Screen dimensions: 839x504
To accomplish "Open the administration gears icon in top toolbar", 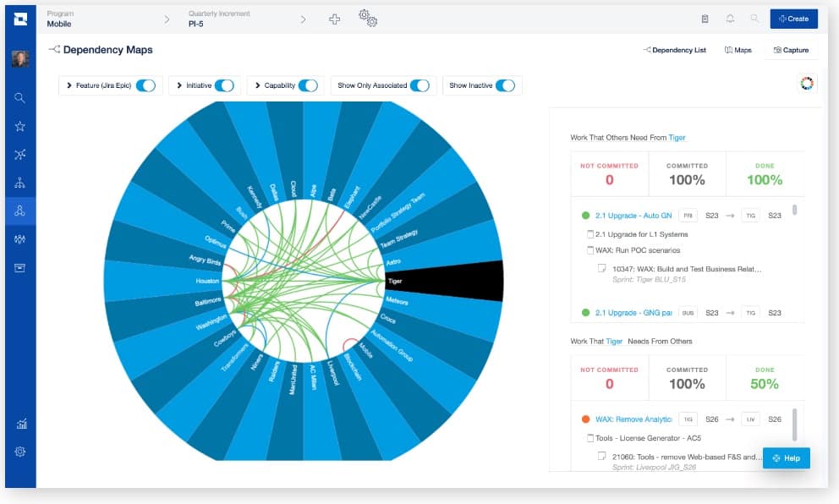I will coord(368,18).
